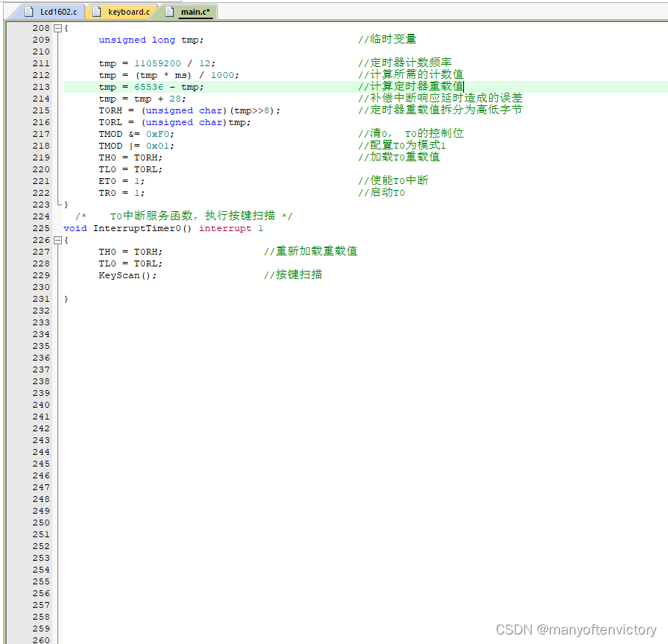Click the comment '//计算定时器重载值'

tap(411, 86)
